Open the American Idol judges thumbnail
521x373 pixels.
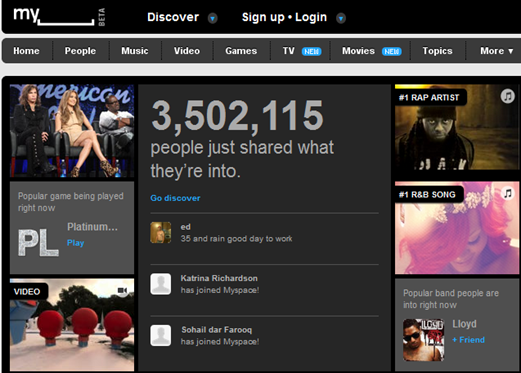[72, 131]
